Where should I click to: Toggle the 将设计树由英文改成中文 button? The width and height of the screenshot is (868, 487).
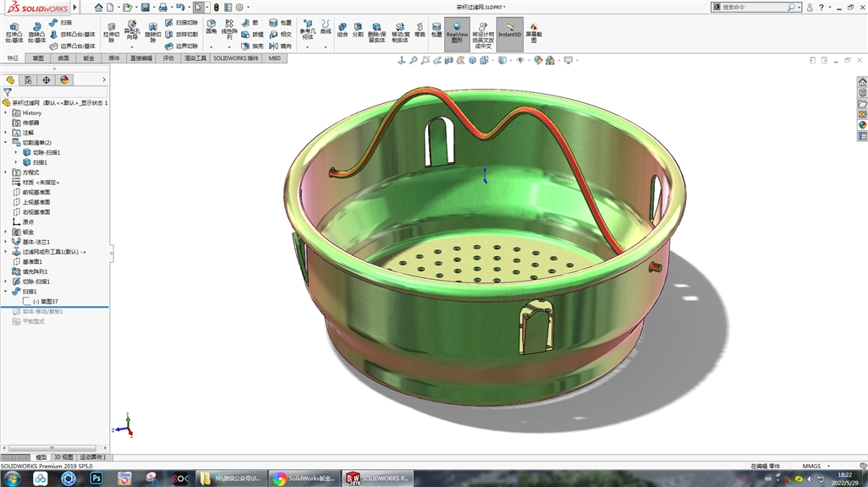[x=483, y=35]
